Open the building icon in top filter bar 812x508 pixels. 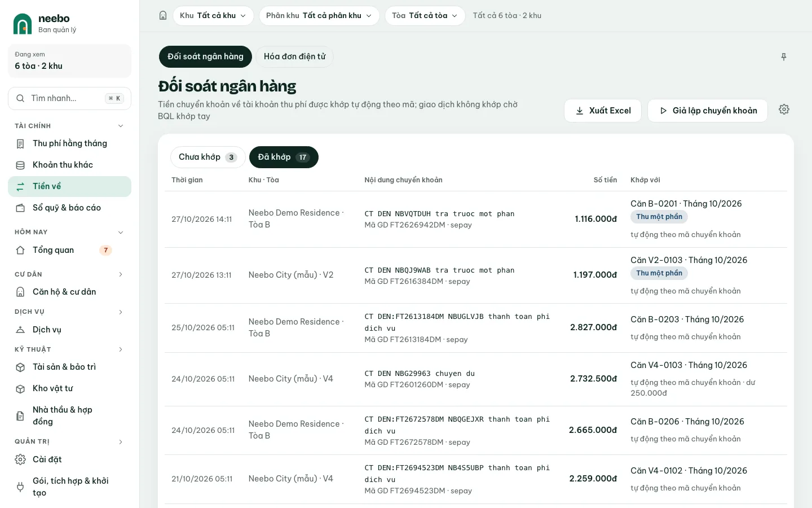(163, 16)
